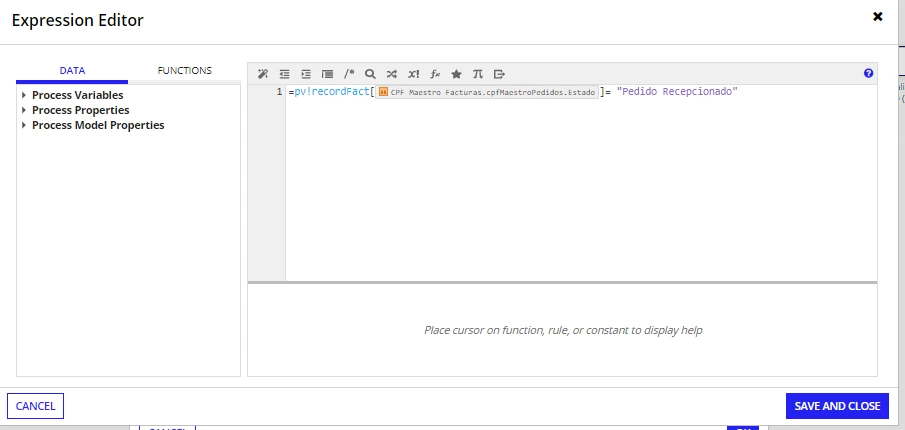Click the outdent icon in editor toolbar
905x430 pixels.
284,74
